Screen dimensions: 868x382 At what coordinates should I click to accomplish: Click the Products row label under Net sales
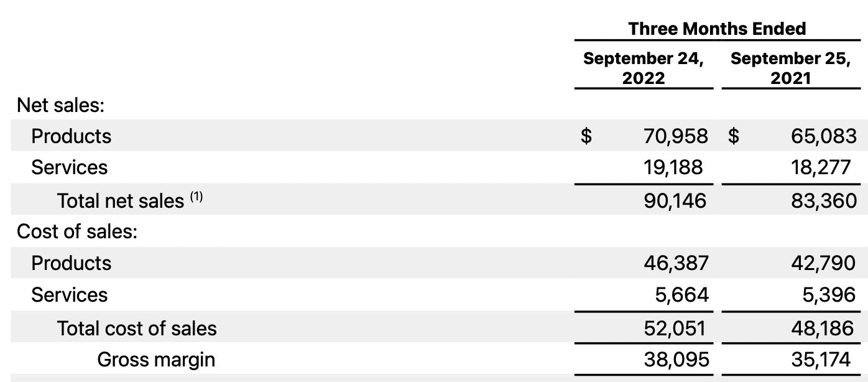pyautogui.click(x=71, y=136)
